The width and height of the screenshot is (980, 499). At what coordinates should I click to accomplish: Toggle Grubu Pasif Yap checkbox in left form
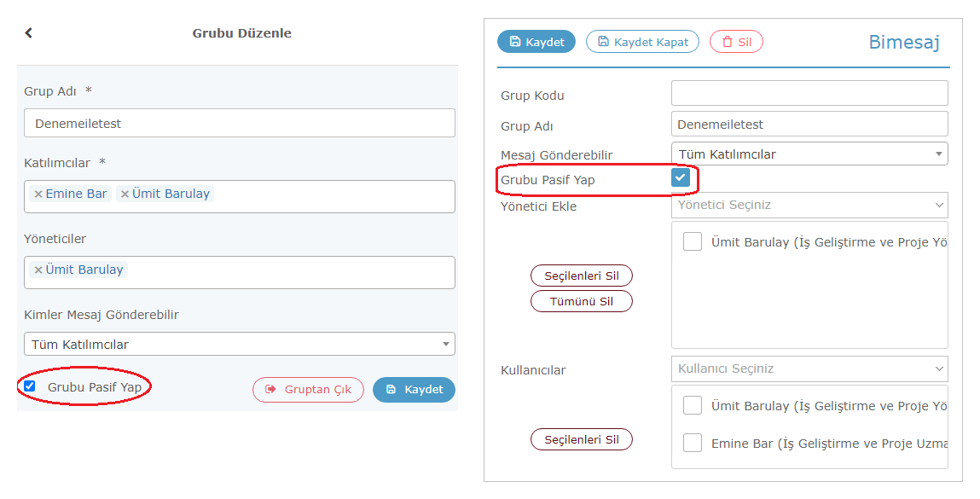pyautogui.click(x=29, y=386)
